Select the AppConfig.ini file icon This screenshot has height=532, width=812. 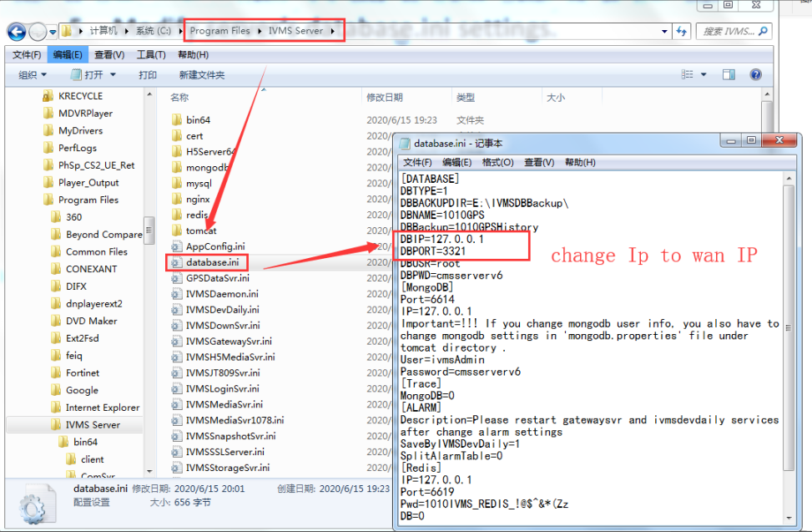tap(177, 246)
